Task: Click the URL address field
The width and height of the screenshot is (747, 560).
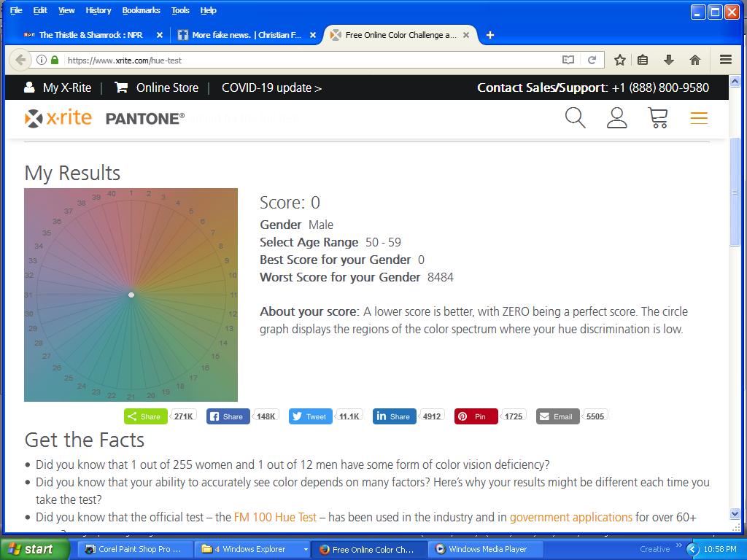Action: pos(306,60)
